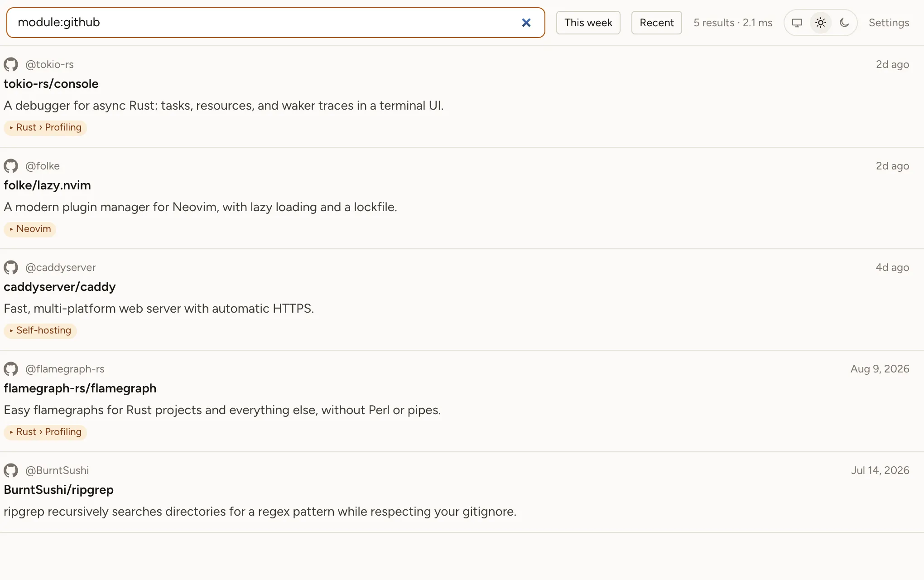Expand the Neovim tag under folke/lazy.nvim
Image resolution: width=924 pixels, height=580 pixels.
[x=30, y=229]
